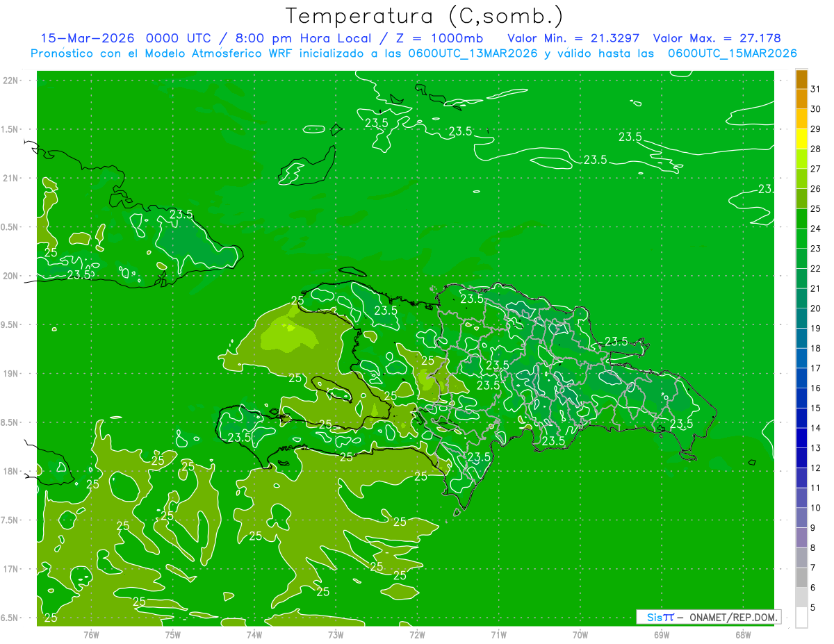Click the "20N" latitude axis label

12,276
